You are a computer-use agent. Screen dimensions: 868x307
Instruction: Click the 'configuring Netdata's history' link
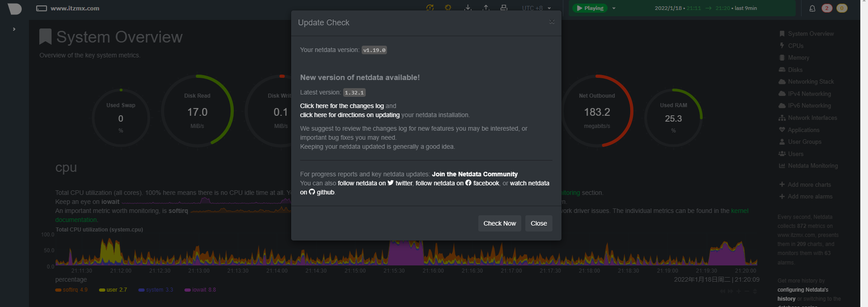click(x=803, y=294)
